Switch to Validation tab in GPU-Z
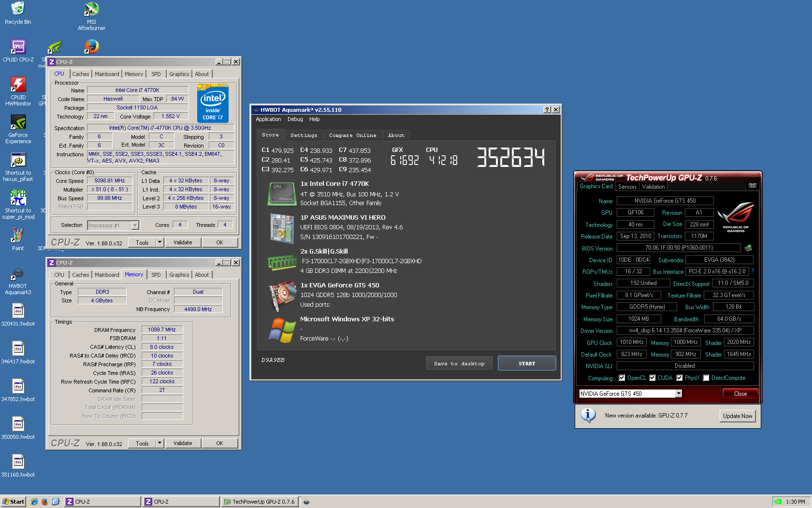The image size is (812, 508). pyautogui.click(x=653, y=187)
